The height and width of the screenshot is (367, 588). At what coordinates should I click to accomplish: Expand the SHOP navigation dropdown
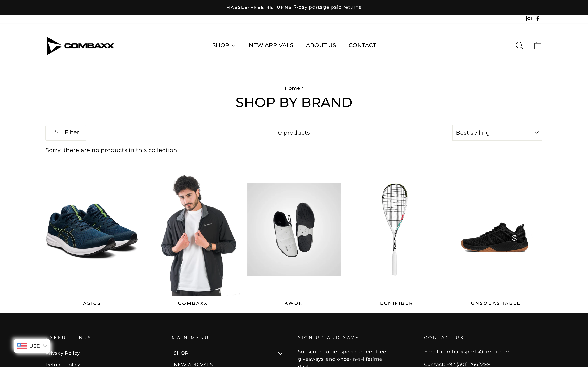click(x=223, y=45)
